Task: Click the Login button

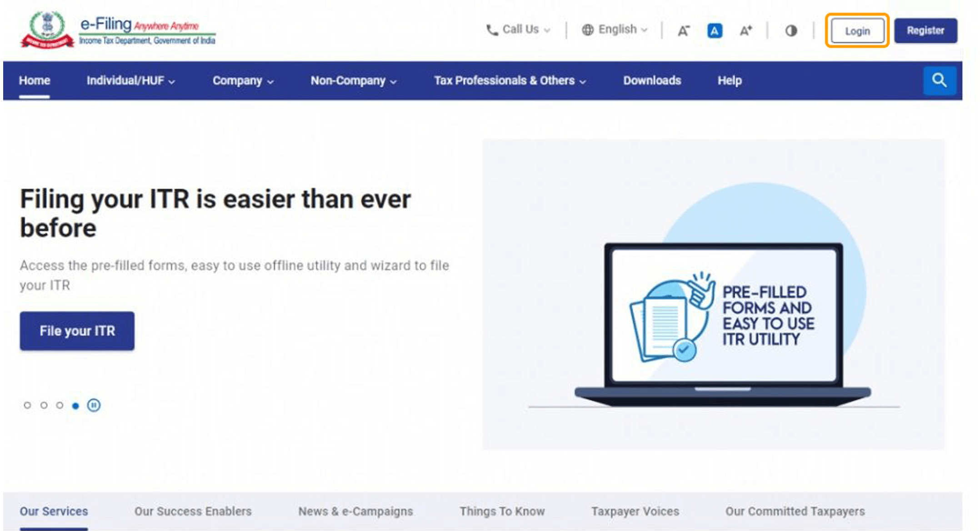Action: [x=857, y=31]
